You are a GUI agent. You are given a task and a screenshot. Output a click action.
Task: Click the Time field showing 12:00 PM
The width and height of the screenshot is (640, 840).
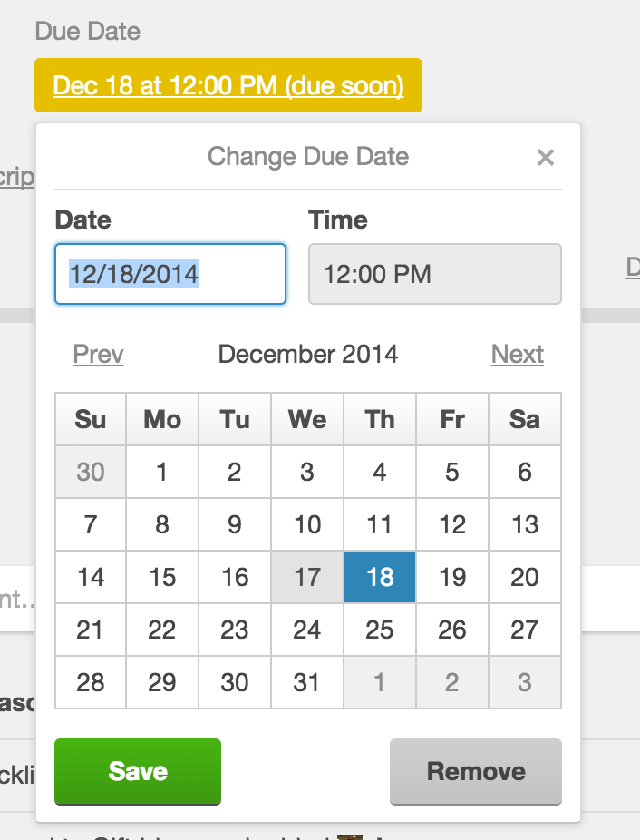click(434, 274)
